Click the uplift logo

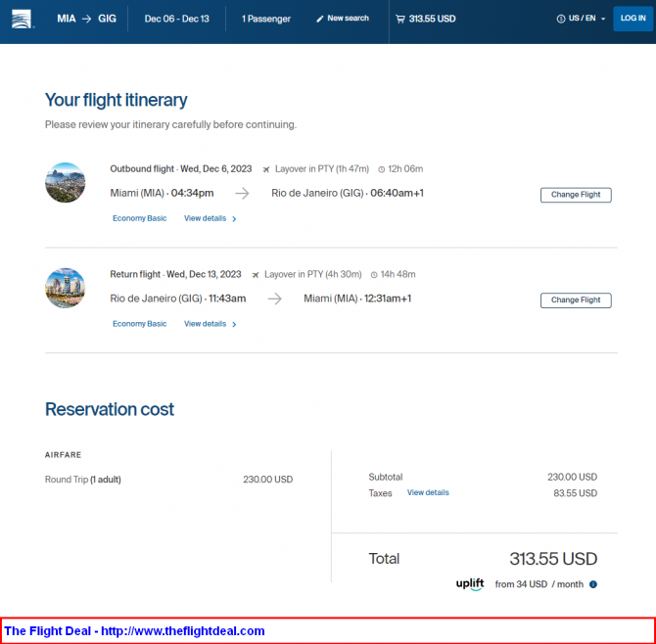(470, 583)
